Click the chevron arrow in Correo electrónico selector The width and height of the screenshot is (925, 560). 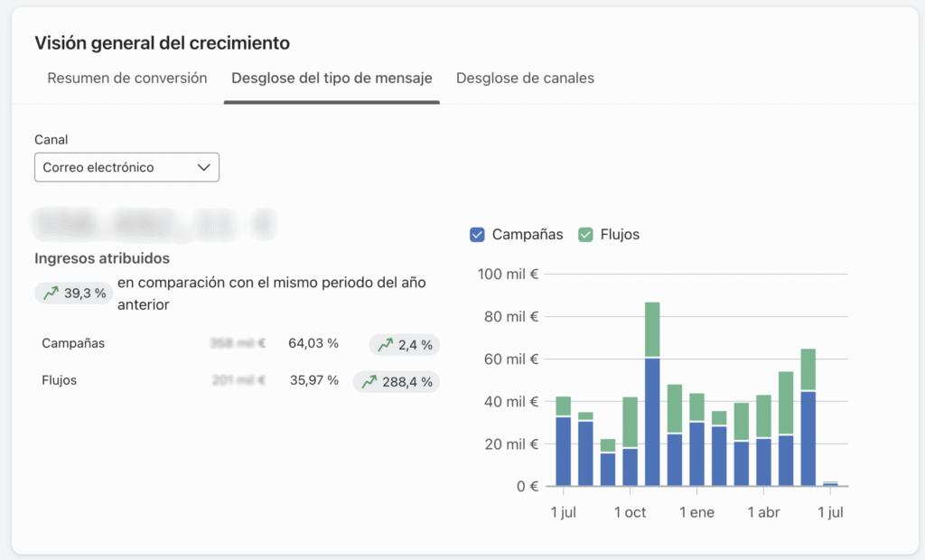tap(203, 167)
